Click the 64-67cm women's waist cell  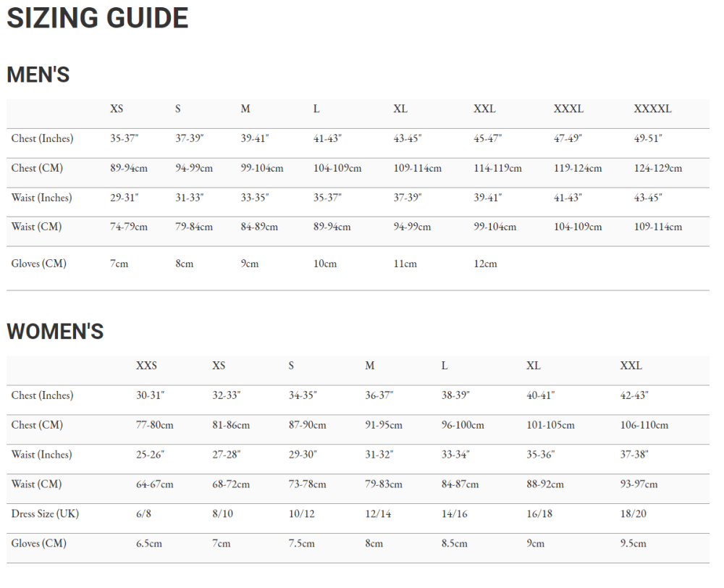coord(154,484)
